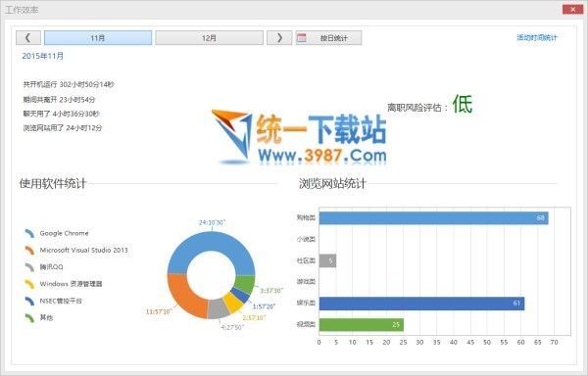Image resolution: width=588 pixels, height=376 pixels.
Task: Click the orange Visual Studio donut segment
Action: pyautogui.click(x=184, y=296)
